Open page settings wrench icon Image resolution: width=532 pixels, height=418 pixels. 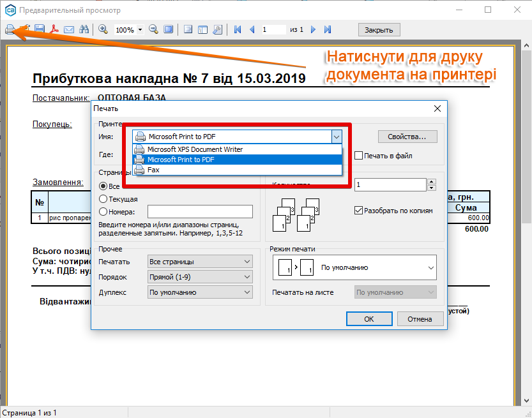click(x=218, y=29)
